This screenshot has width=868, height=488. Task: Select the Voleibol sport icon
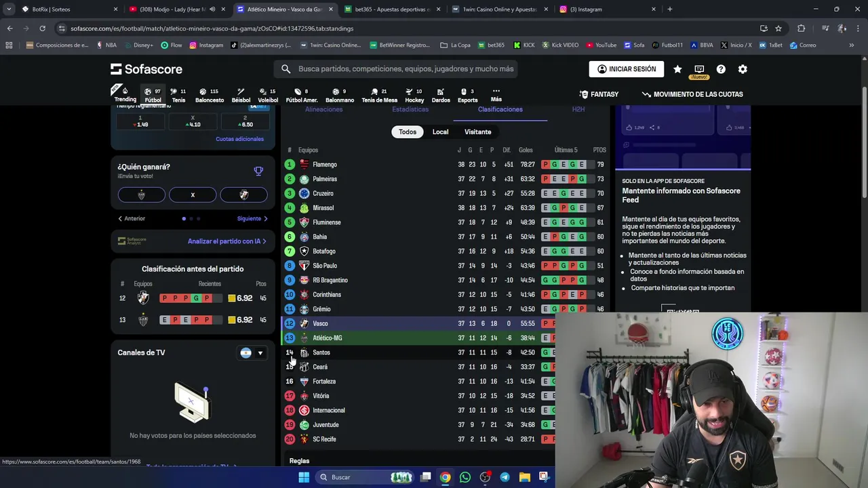point(268,95)
